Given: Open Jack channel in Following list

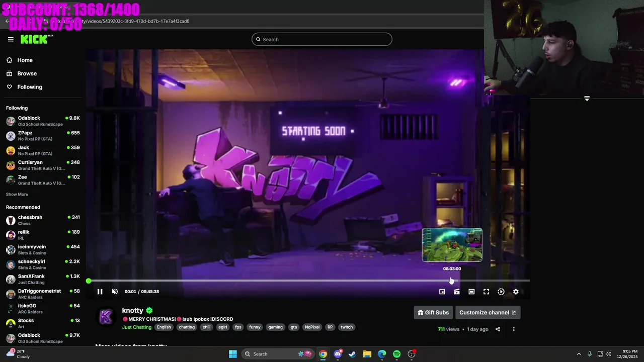Looking at the screenshot, I should point(43,150).
